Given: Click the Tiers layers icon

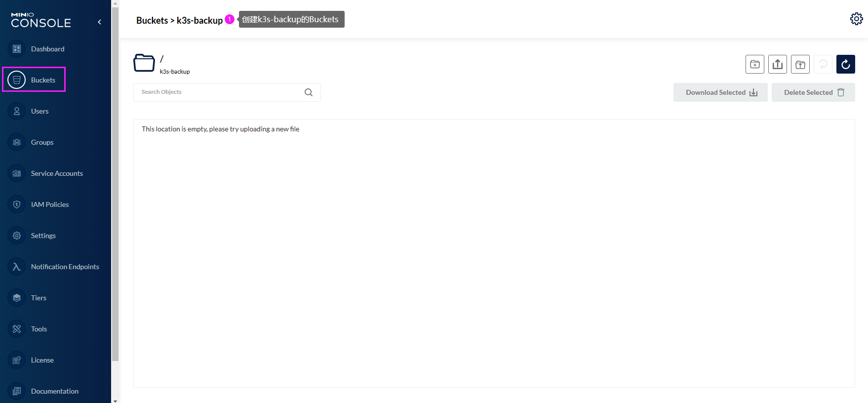Looking at the screenshot, I should tap(17, 298).
